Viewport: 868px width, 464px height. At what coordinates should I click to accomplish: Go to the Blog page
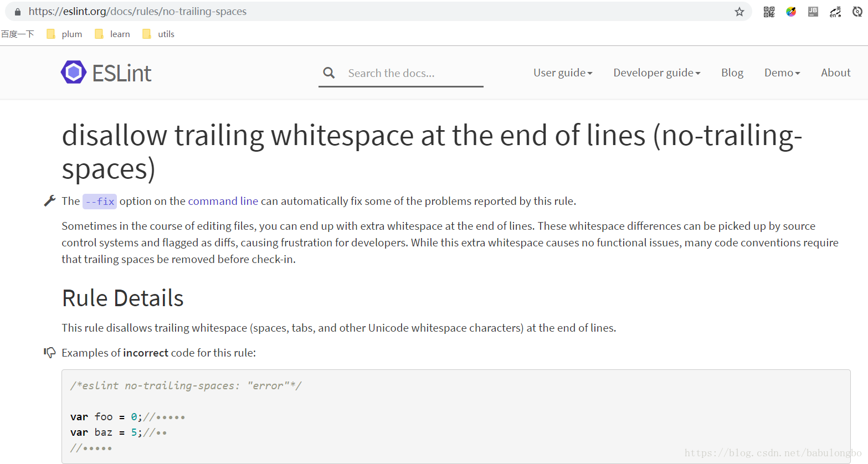[732, 73]
